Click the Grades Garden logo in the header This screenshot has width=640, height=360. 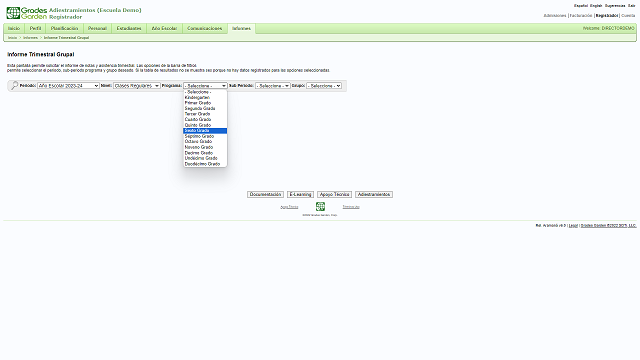point(27,13)
